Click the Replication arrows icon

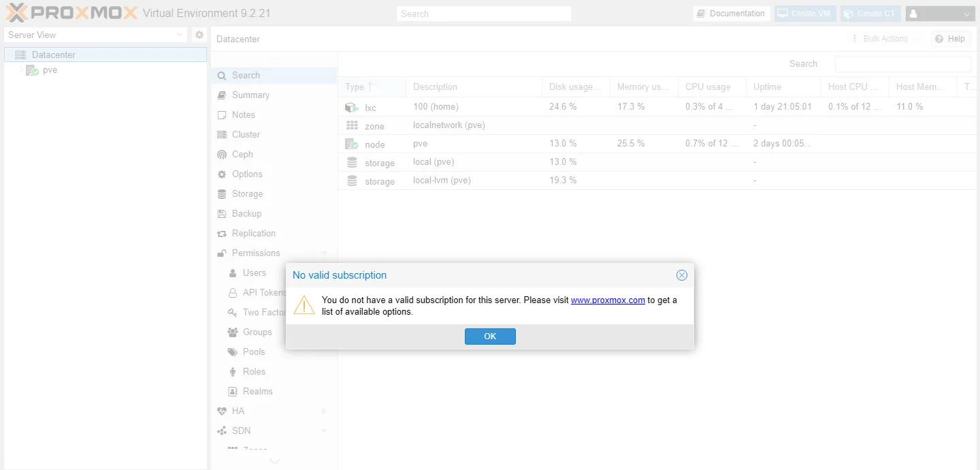(x=222, y=234)
